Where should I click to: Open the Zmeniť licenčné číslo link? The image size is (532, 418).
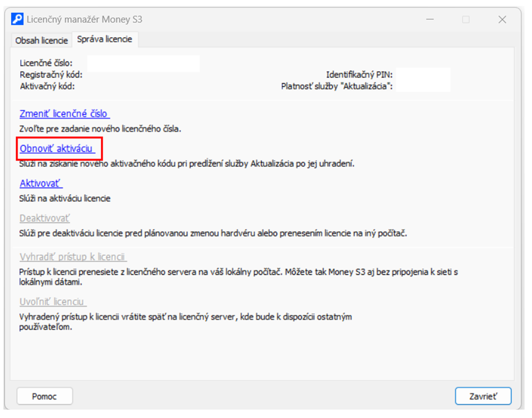(64, 114)
